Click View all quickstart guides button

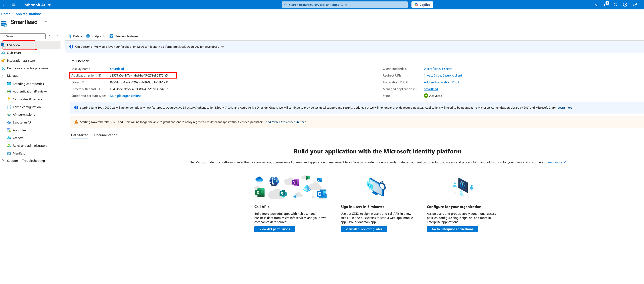364,229
